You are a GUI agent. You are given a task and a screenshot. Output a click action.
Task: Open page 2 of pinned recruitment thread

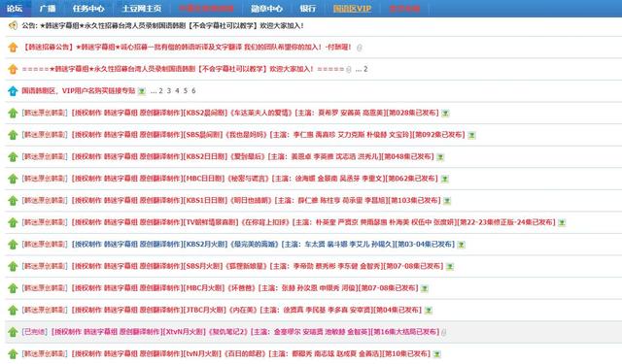click(365, 69)
